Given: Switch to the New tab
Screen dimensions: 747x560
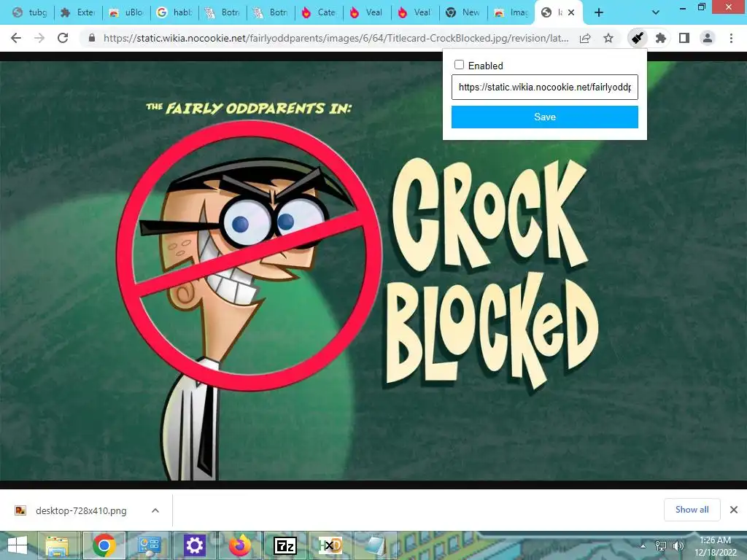Looking at the screenshot, I should (462, 13).
